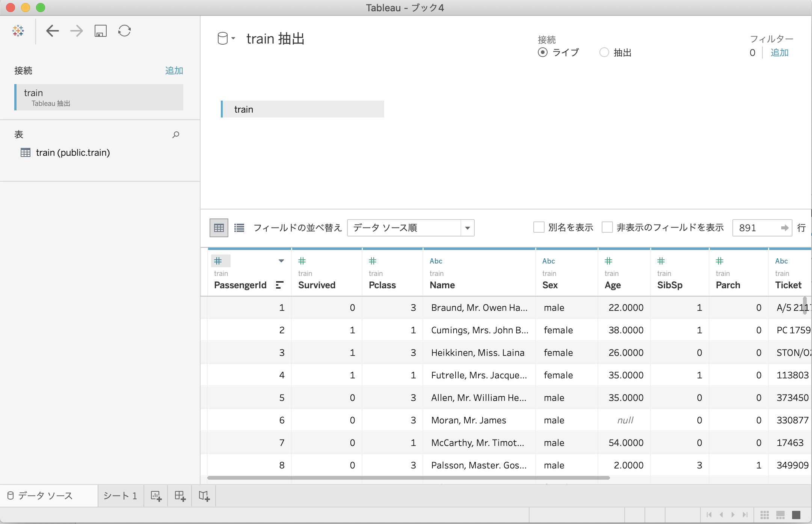Switch to the データ ソース tab
This screenshot has width=812, height=524.
45,495
